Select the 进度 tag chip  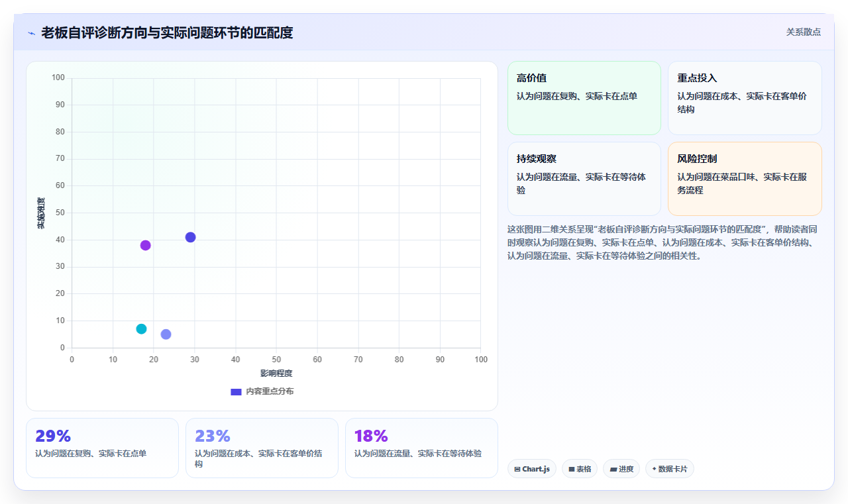tap(621, 469)
